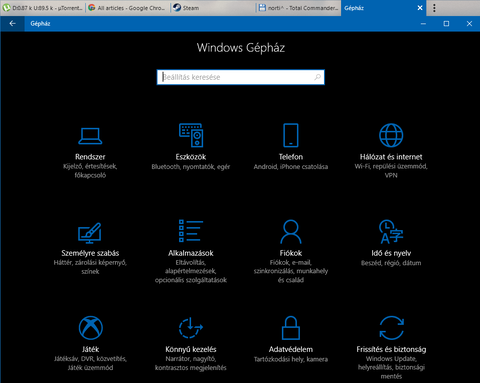Open the Adatvédelem padlock icon

coord(291,328)
